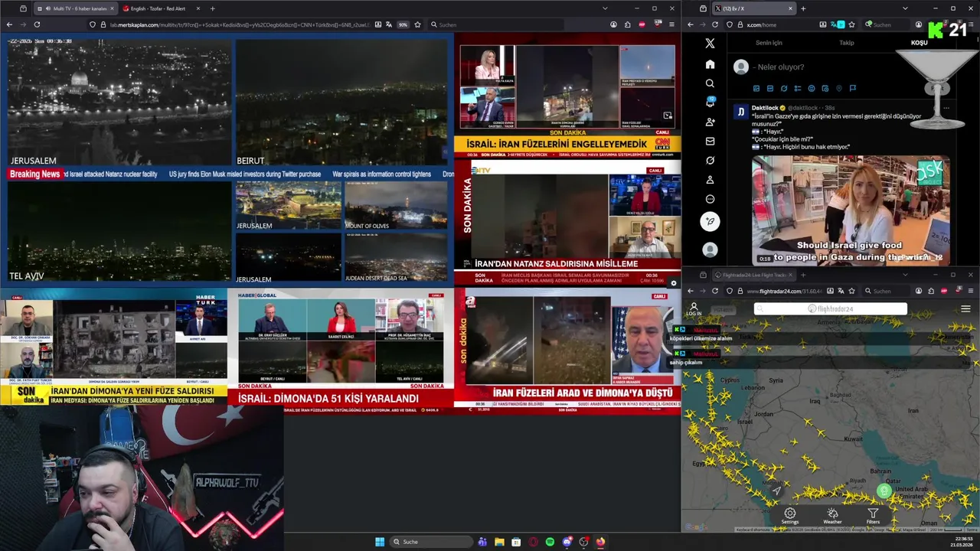This screenshot has height=551, width=980.
Task: Select the JERUSALEM live camera feed
Action: pos(119,103)
